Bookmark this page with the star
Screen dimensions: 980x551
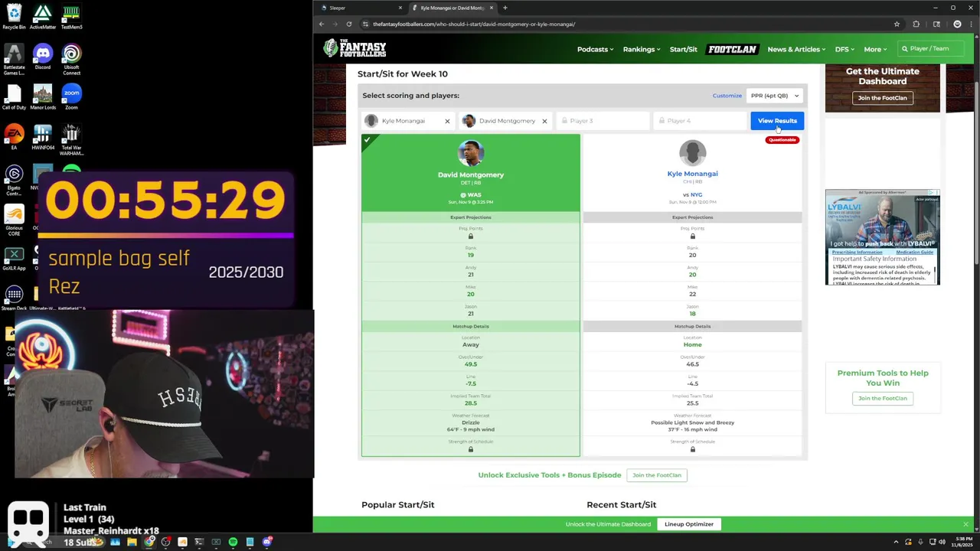tap(897, 24)
